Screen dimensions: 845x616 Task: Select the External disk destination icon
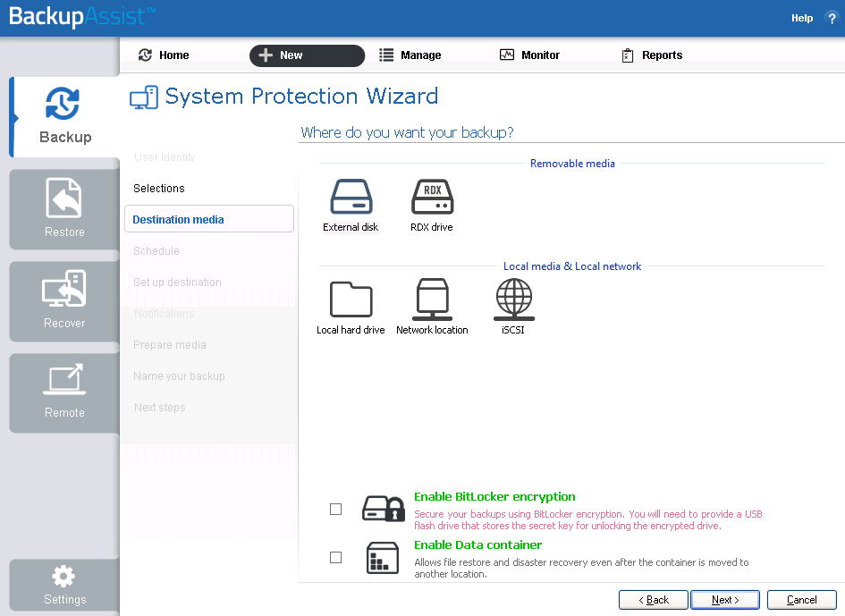click(x=351, y=198)
